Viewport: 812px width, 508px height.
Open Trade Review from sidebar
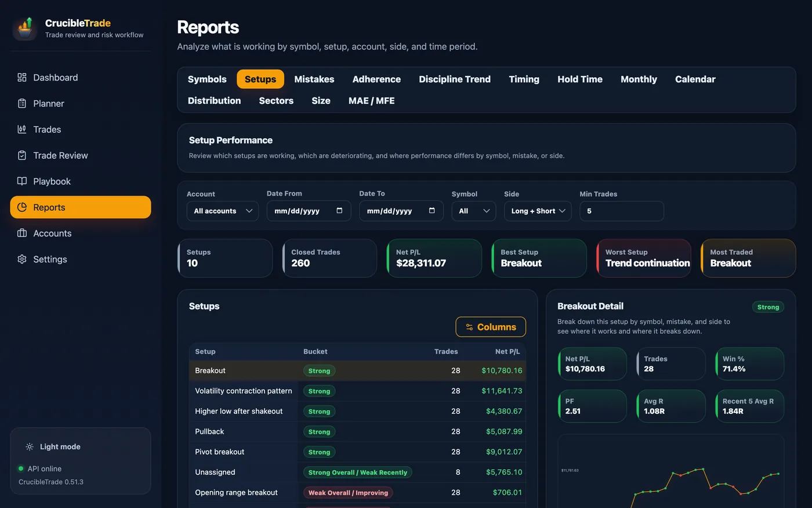(81, 155)
